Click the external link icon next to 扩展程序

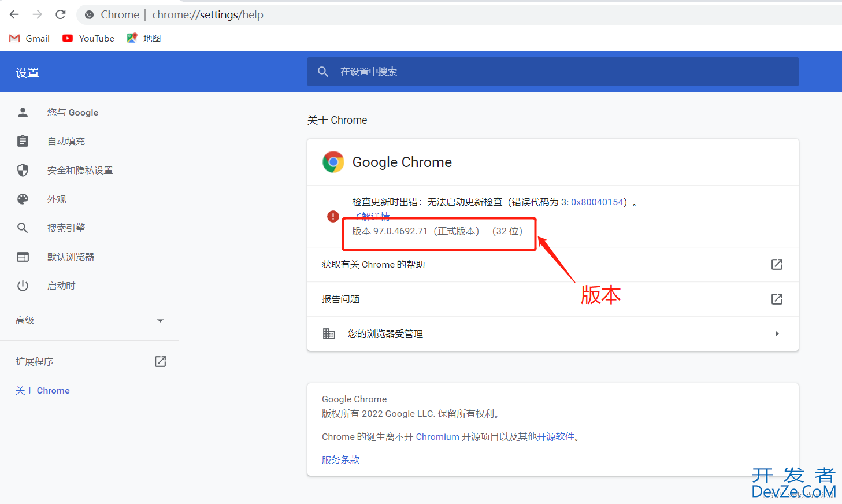point(161,361)
